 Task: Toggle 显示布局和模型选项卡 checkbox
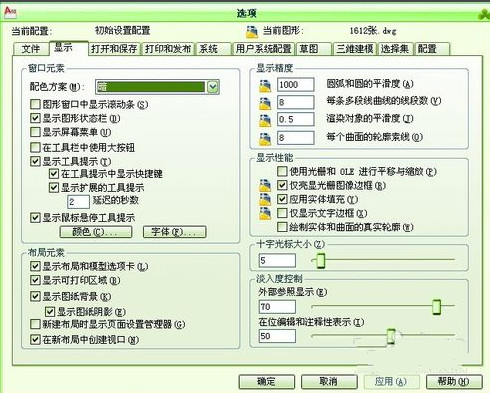click(x=35, y=266)
